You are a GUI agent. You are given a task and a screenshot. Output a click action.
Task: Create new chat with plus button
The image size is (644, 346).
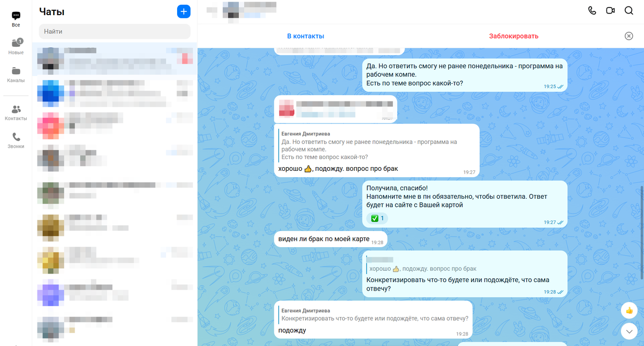(x=184, y=11)
